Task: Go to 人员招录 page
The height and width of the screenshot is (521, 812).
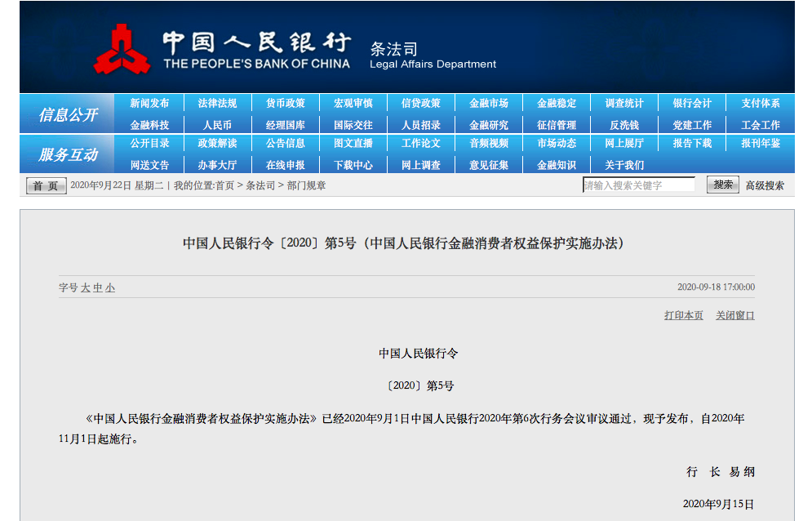Action: click(421, 125)
